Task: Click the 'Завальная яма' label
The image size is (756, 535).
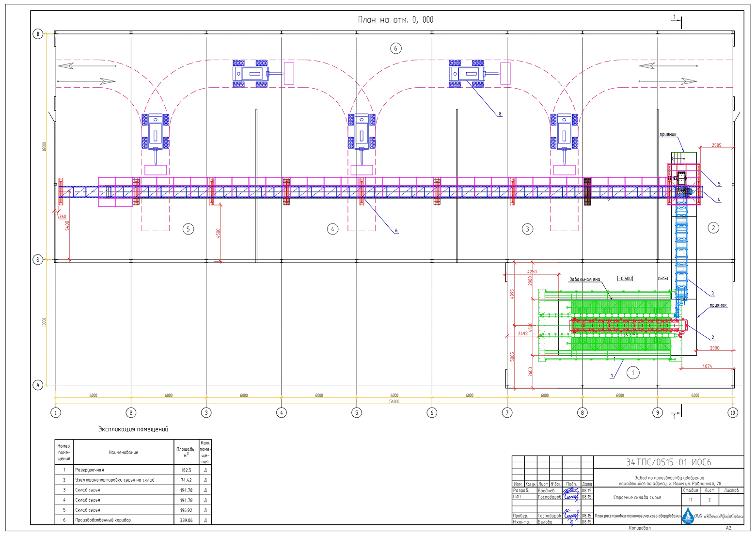Action: point(584,280)
